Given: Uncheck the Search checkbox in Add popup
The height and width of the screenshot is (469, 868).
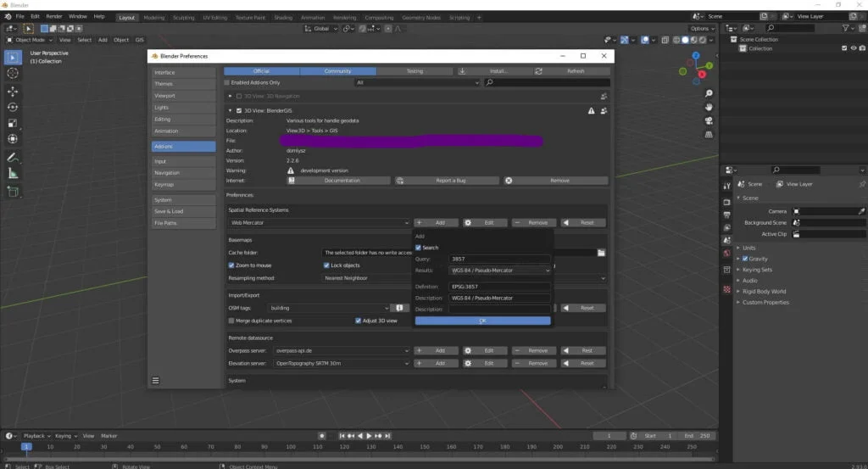Looking at the screenshot, I should [418, 248].
